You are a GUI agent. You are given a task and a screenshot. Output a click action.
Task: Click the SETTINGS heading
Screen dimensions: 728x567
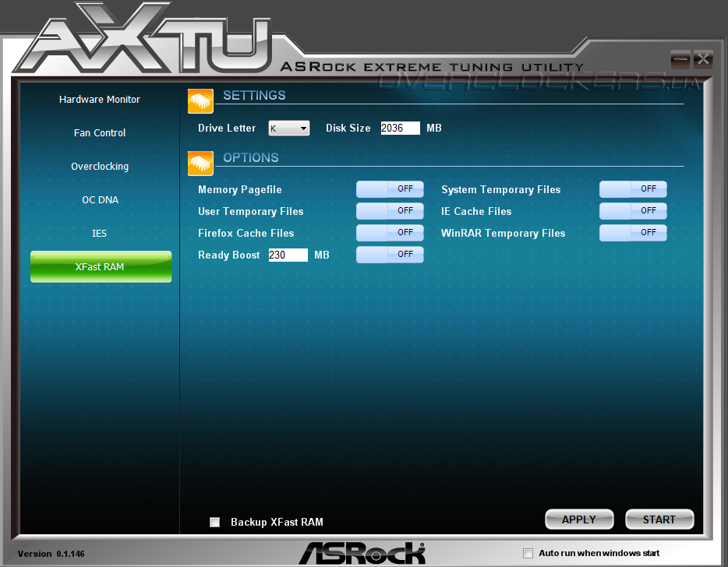254,96
